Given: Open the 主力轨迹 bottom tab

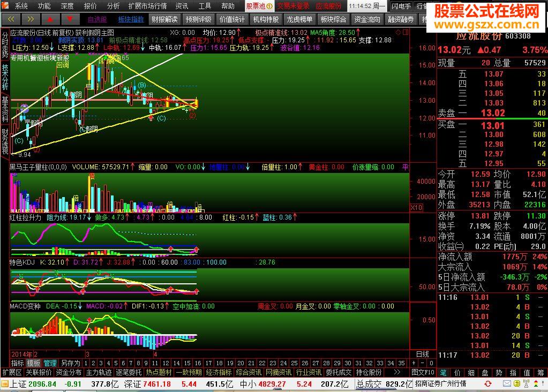Looking at the screenshot, I should [99, 372].
